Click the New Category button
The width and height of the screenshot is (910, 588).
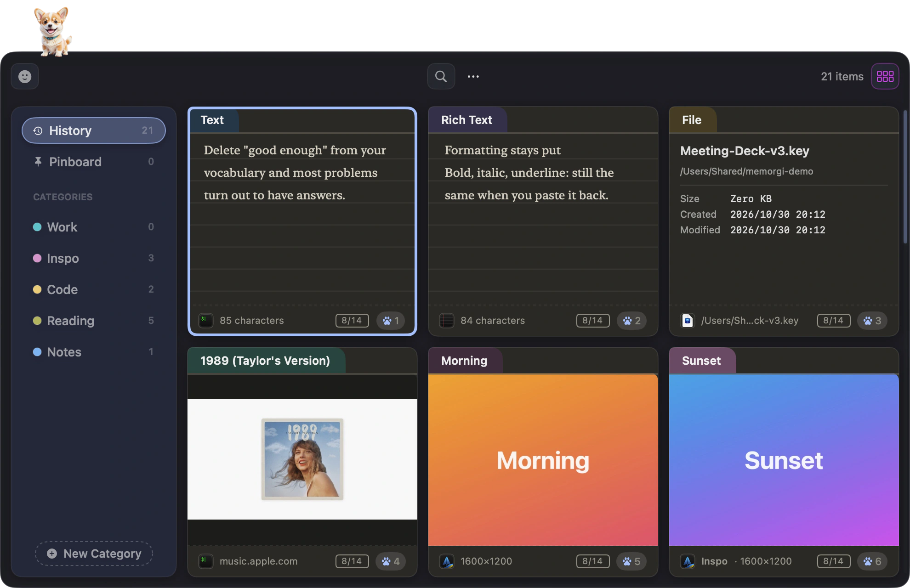click(x=94, y=554)
